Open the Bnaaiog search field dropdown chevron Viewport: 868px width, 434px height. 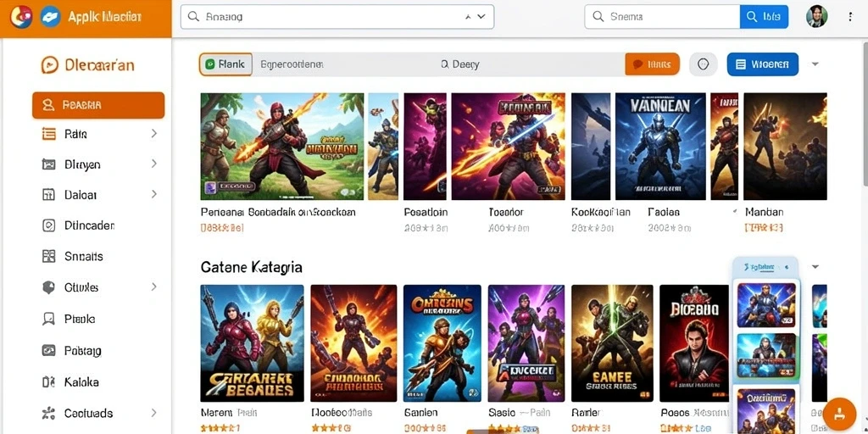(x=481, y=17)
